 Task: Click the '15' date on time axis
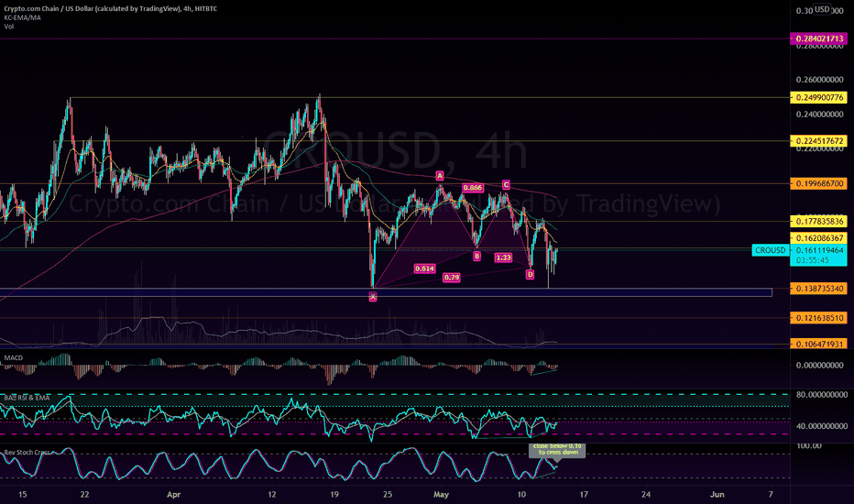[x=22, y=495]
